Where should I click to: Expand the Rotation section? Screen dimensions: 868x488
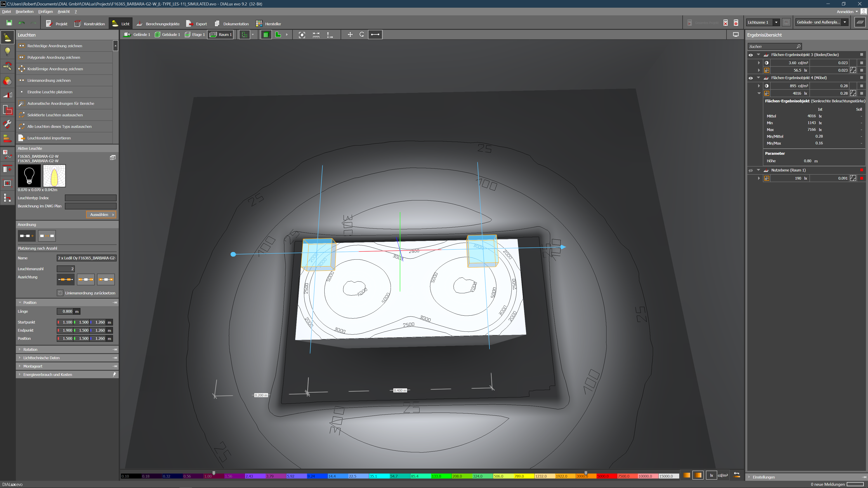30,350
